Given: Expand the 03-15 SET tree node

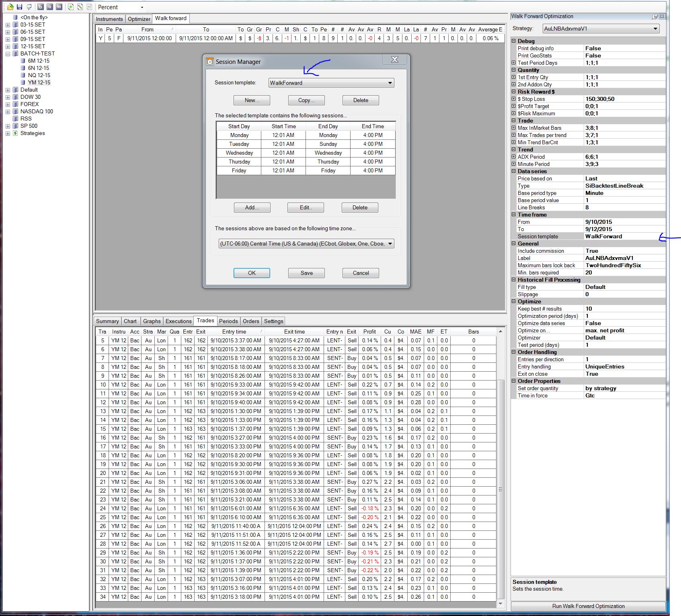Looking at the screenshot, I should (x=8, y=25).
